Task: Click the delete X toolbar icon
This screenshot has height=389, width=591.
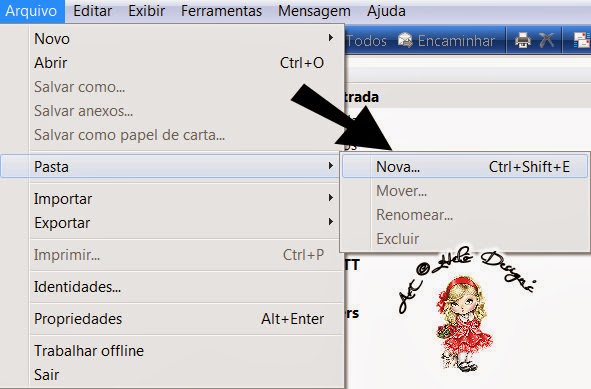Action: pyautogui.click(x=546, y=40)
